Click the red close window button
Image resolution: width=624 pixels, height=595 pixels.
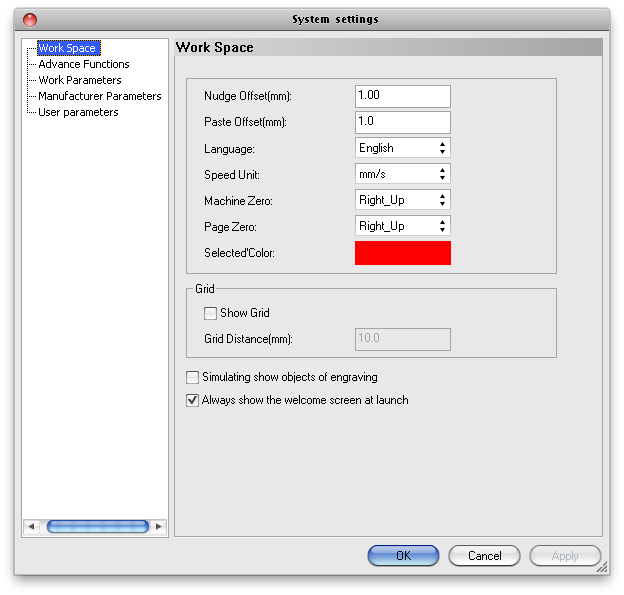(x=30, y=19)
